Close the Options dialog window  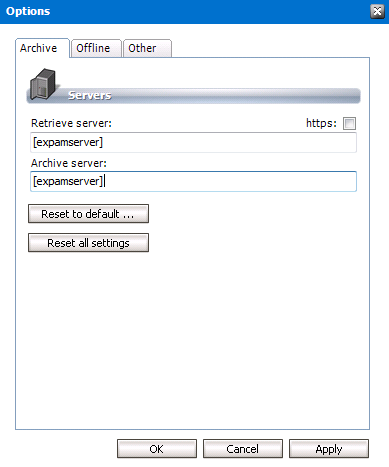tap(377, 12)
